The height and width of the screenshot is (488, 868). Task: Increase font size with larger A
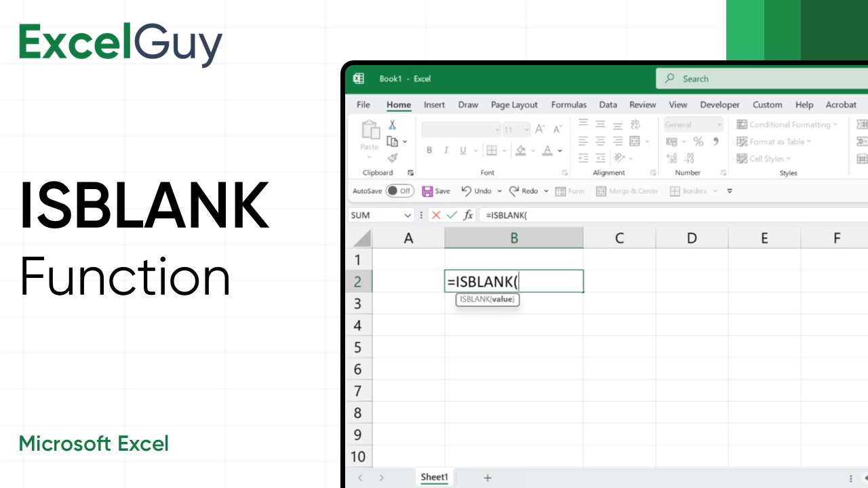coord(540,129)
